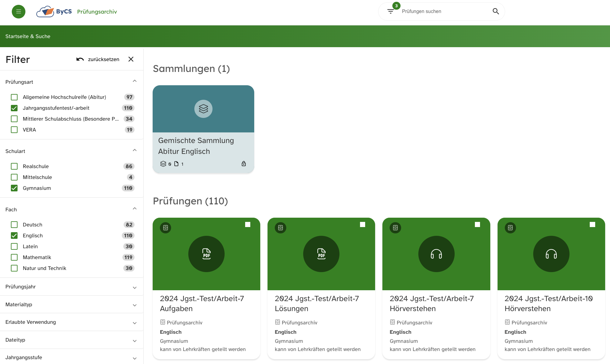Click Prüfungsarchiv source icon under Aufgaben title

coord(163,322)
